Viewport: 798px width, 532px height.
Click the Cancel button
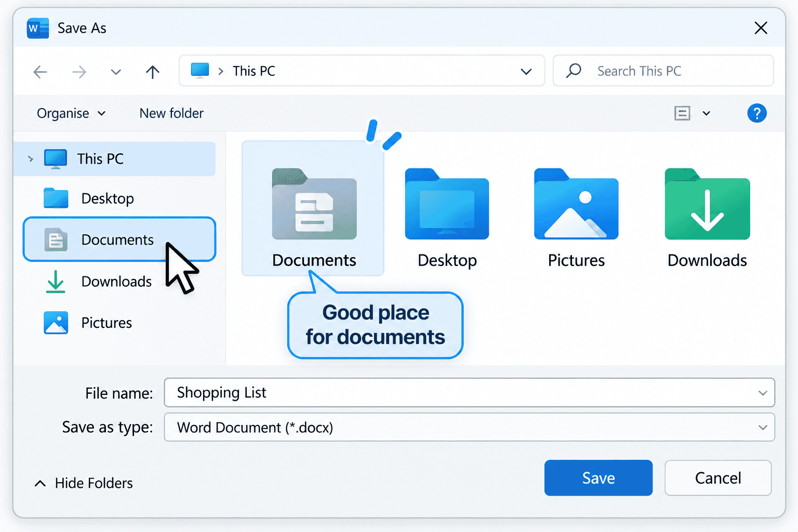point(718,478)
